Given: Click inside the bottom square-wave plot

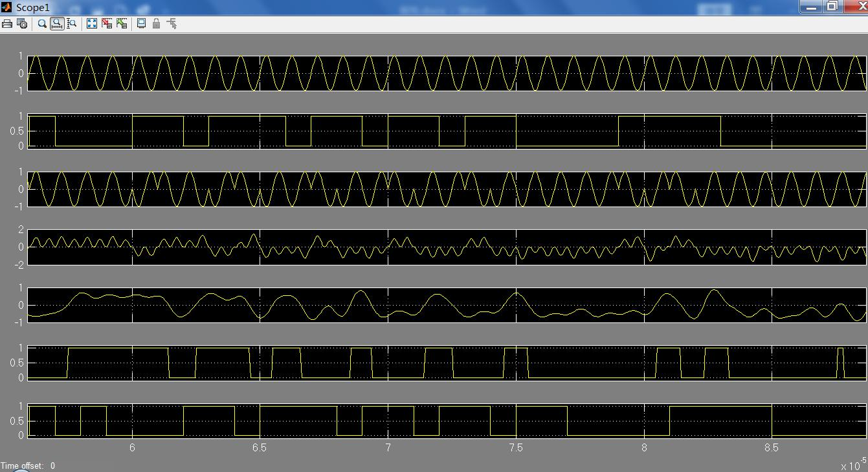Looking at the screenshot, I should [447, 421].
